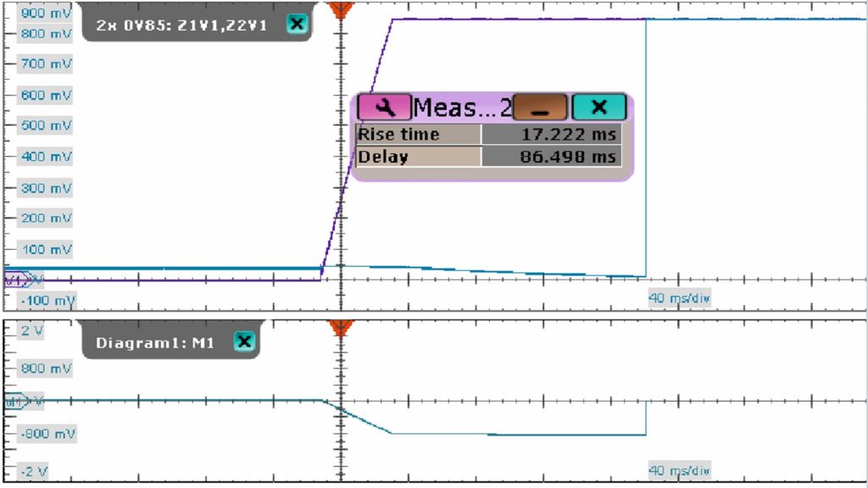
Task: Click the wrench-labeled pink button on the measurement box
Action: tap(386, 107)
